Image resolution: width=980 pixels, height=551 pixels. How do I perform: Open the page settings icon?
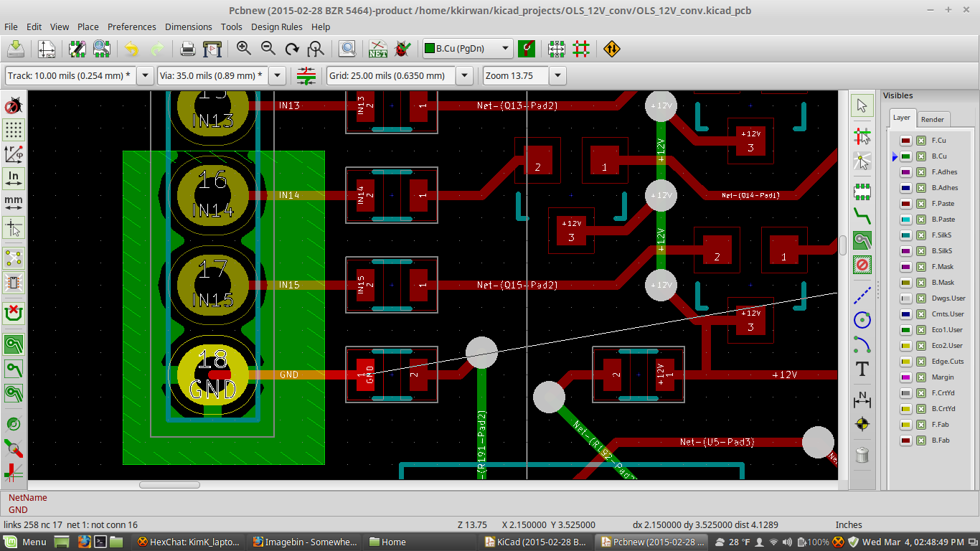click(47, 49)
